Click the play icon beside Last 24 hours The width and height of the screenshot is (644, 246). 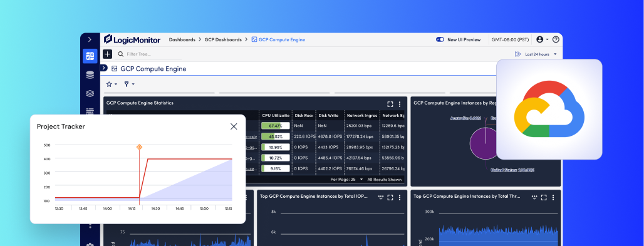pyautogui.click(x=517, y=54)
